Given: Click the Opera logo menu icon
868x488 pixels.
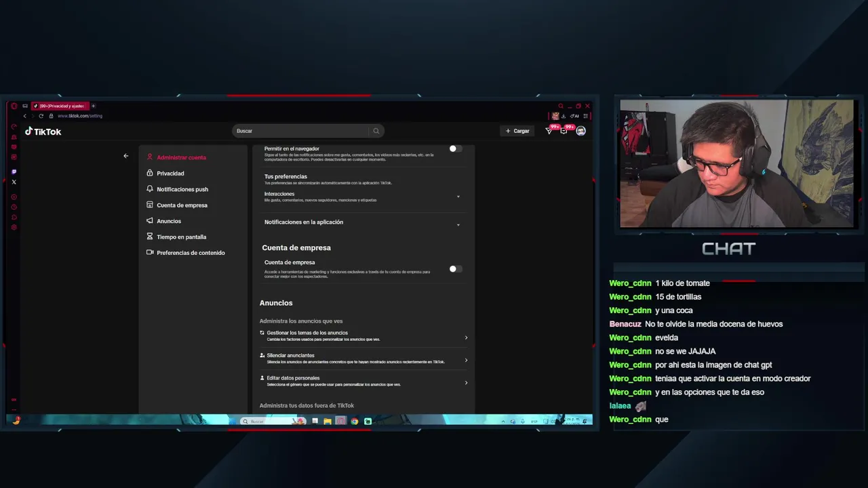Looking at the screenshot, I should tap(14, 106).
